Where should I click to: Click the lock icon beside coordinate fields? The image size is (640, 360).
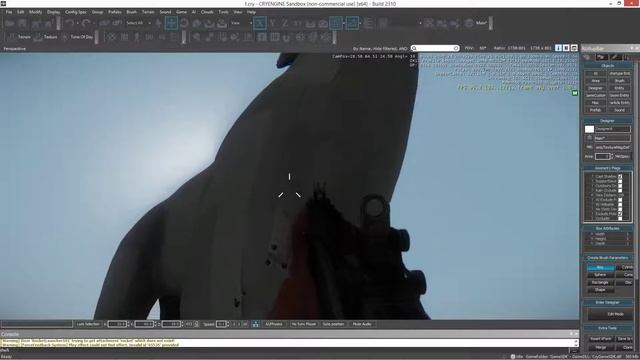coord(196,324)
